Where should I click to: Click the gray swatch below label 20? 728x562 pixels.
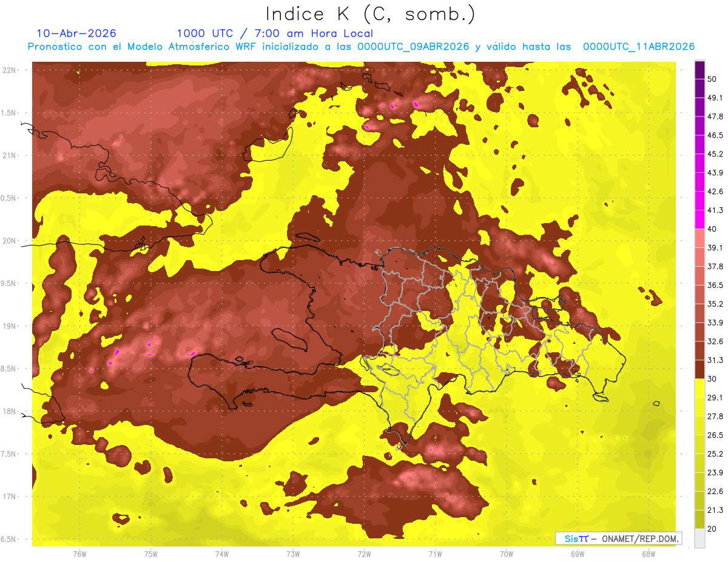699,538
